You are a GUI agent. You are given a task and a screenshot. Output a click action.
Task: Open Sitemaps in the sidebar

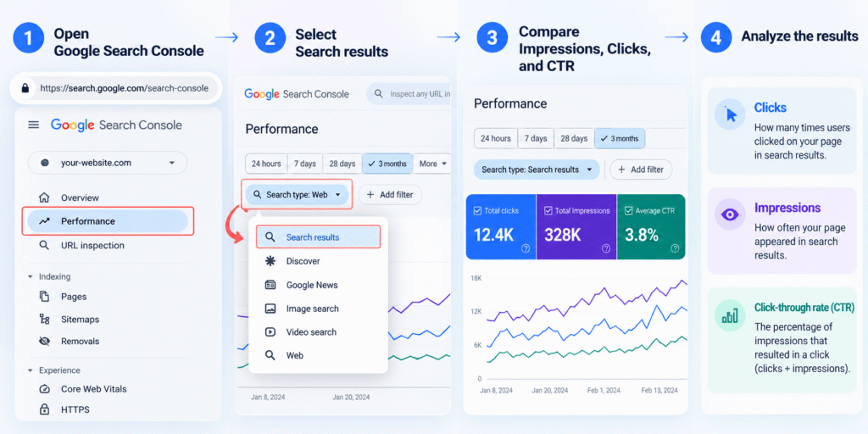click(80, 320)
